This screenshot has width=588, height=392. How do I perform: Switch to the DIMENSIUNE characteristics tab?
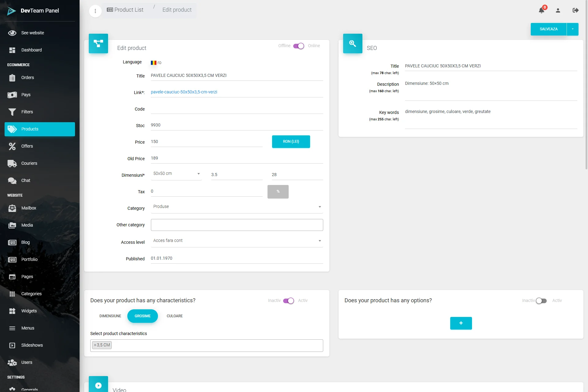[x=110, y=316]
